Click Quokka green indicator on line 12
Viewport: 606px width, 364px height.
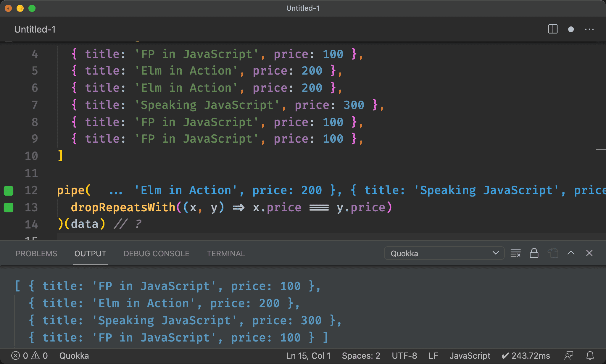click(x=9, y=191)
